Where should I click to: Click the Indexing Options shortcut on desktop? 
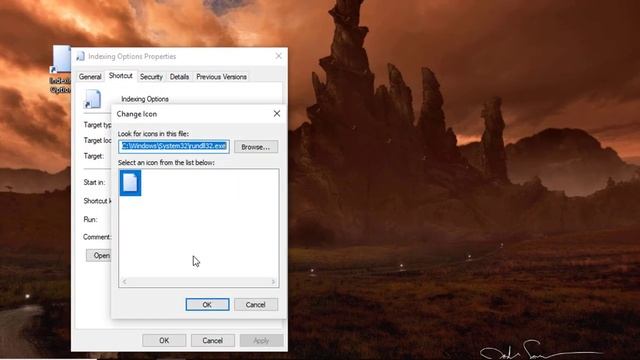pyautogui.click(x=61, y=69)
